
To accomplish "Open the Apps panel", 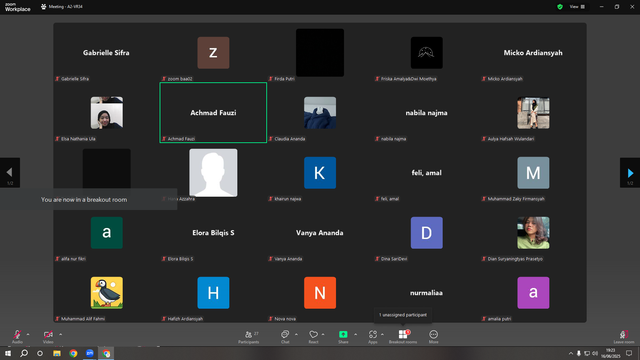I will (x=373, y=337).
